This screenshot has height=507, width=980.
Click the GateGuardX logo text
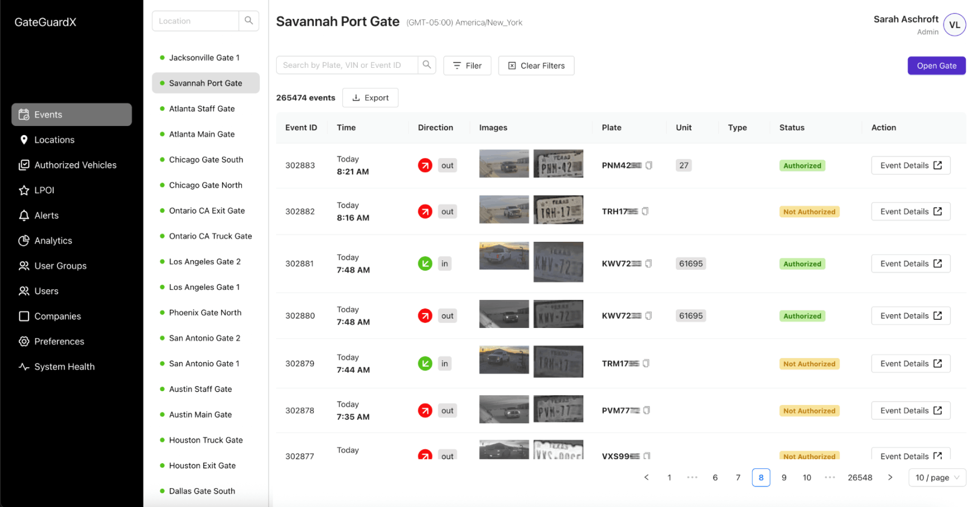tap(45, 22)
